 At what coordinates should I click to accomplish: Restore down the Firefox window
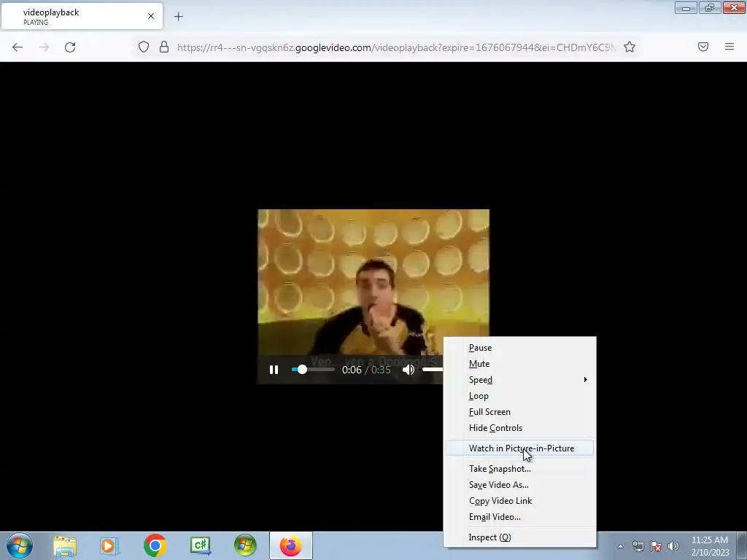click(x=710, y=8)
